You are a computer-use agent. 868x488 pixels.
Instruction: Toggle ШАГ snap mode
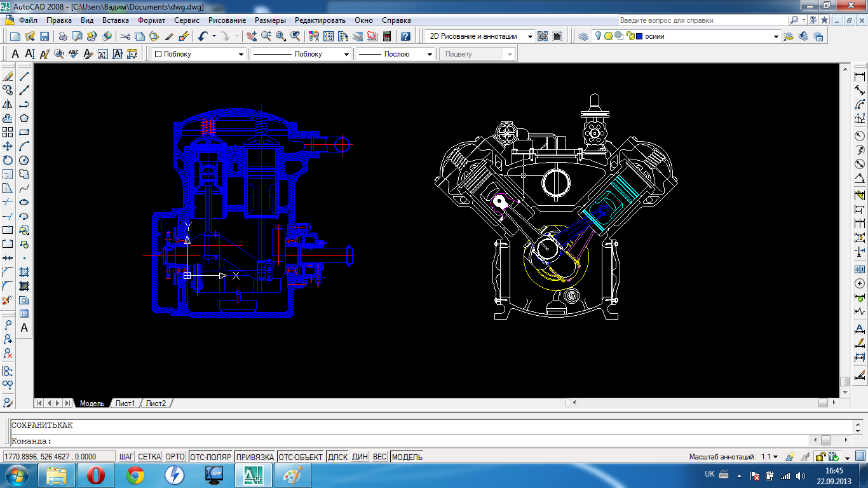[126, 457]
